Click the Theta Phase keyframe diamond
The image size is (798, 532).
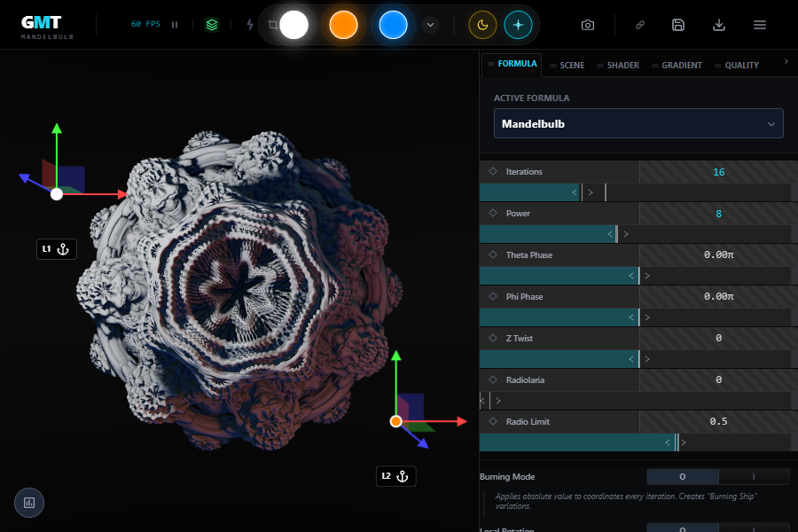pyautogui.click(x=493, y=254)
